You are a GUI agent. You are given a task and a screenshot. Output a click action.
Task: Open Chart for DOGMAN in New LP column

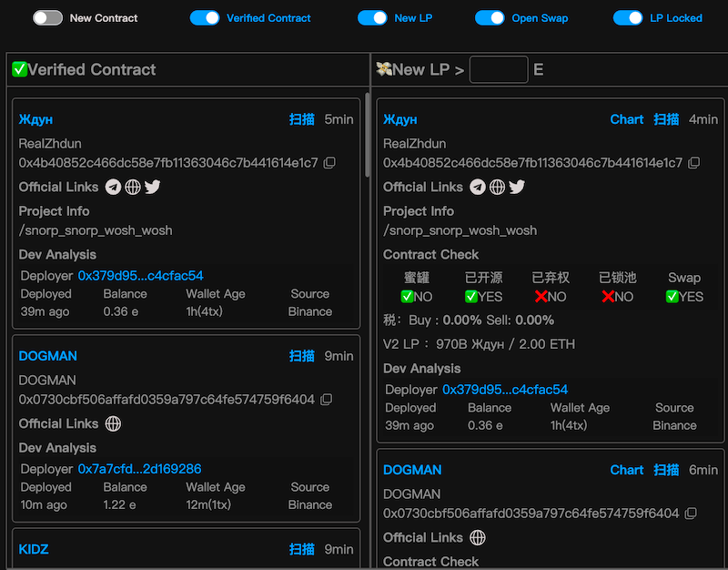627,470
